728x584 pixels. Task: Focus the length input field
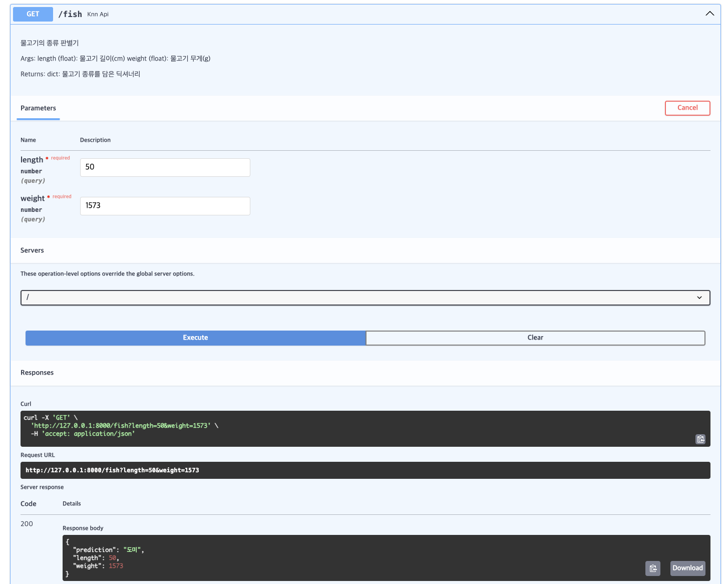[x=165, y=167]
